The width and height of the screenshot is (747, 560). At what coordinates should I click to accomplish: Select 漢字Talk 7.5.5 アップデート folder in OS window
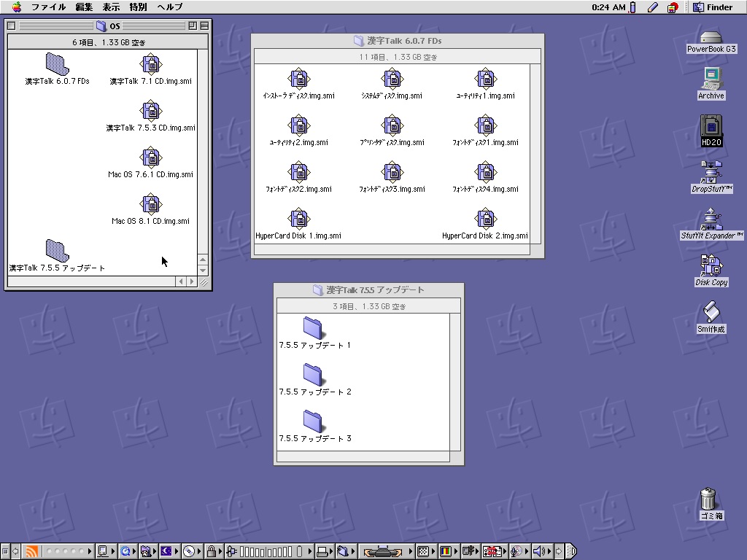(57, 251)
